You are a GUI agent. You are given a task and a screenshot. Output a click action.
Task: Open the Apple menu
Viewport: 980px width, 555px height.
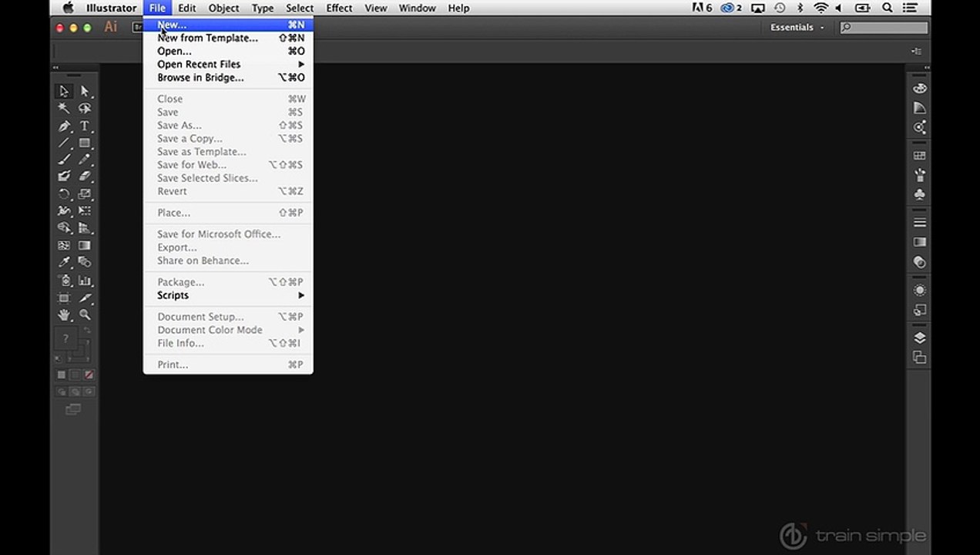coord(68,8)
